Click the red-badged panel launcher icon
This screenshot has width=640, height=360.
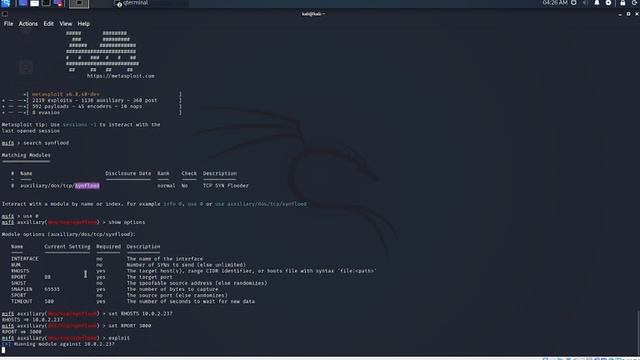(58, 3)
